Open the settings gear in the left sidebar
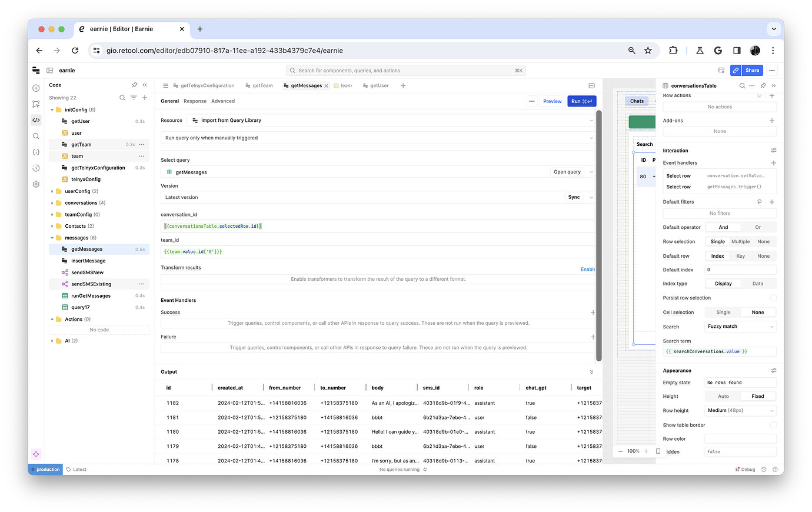This screenshot has height=512, width=812. (x=36, y=184)
